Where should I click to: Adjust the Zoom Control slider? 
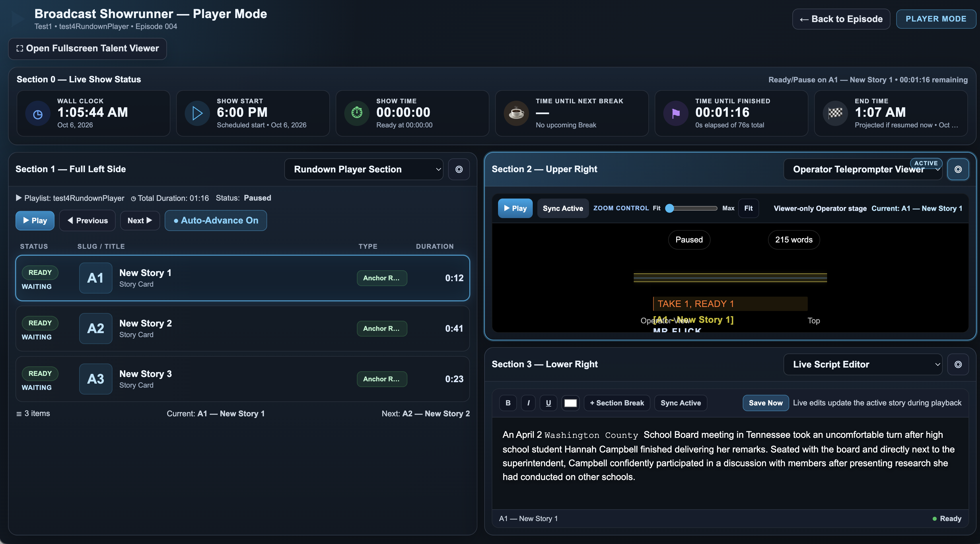[691, 208]
